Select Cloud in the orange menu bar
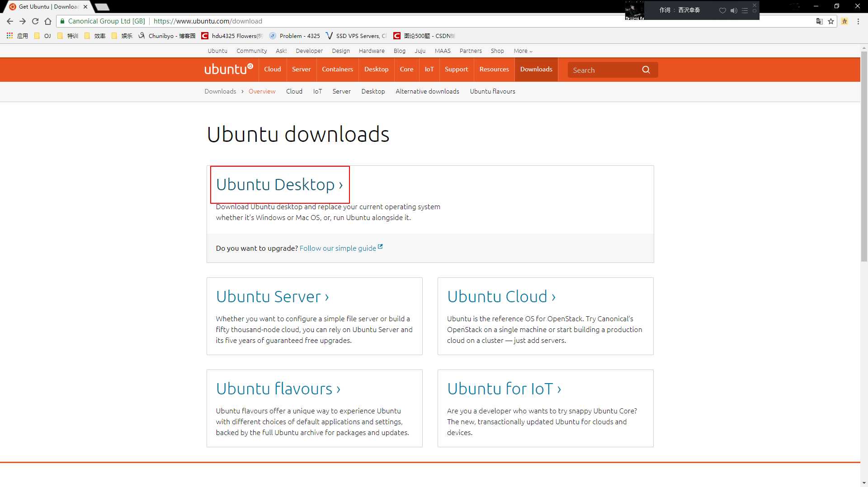The image size is (868, 487). click(x=273, y=69)
